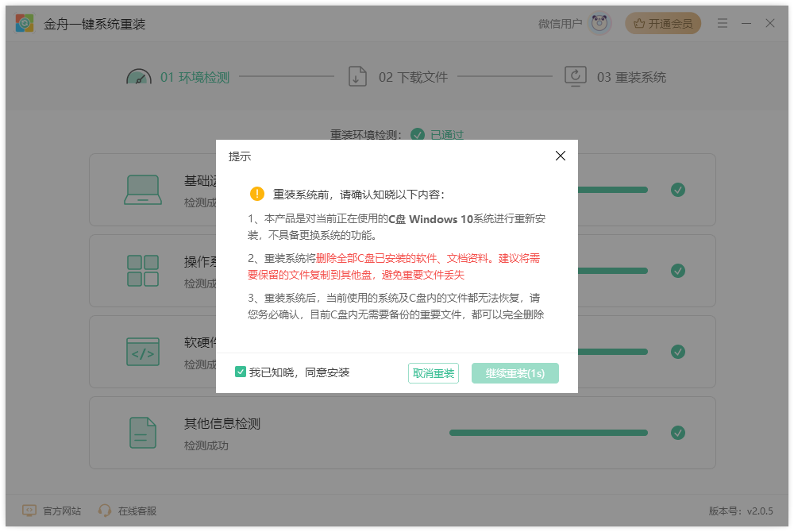
Task: Click the 其他信息检测 progress bar
Action: (548, 433)
